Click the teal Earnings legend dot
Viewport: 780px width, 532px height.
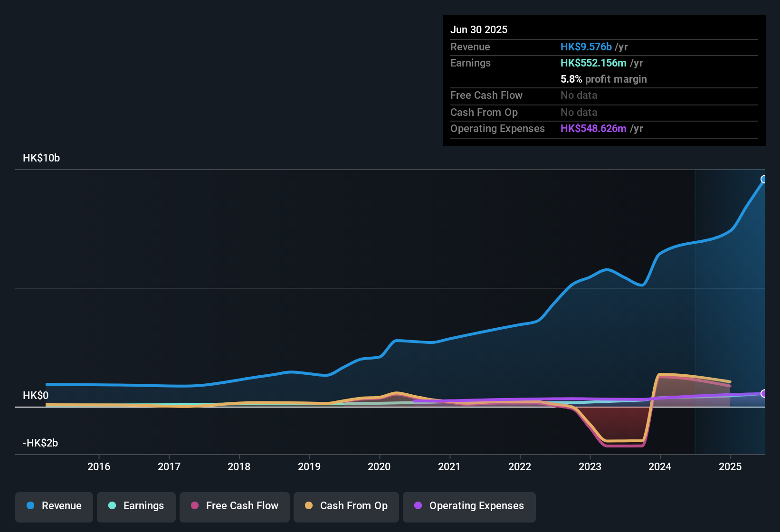pos(112,506)
